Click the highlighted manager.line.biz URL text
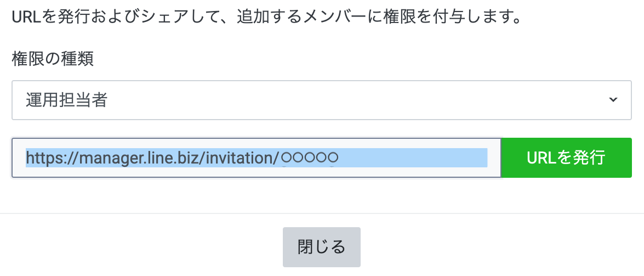Viewport: 644px width, 276px height. point(153,158)
